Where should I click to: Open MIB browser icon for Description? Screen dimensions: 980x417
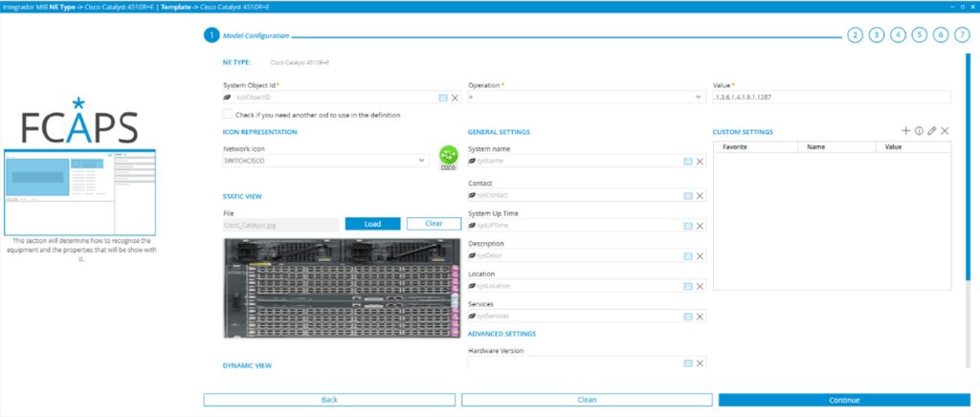[x=687, y=256]
